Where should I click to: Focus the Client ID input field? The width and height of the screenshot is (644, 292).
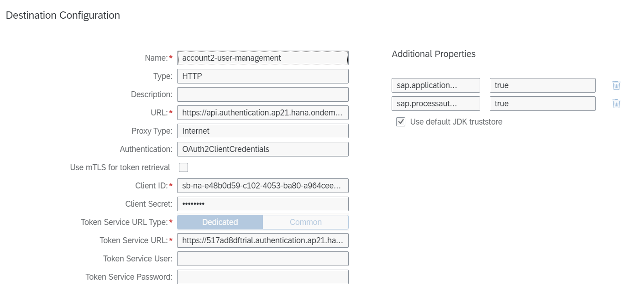(262, 186)
